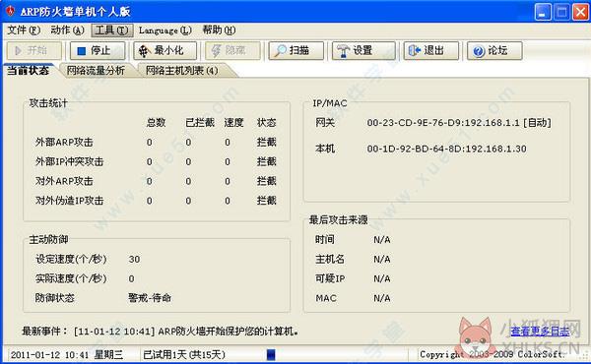
Task: Click the 对外伪造IP攻击 row label
Action: tap(69, 201)
